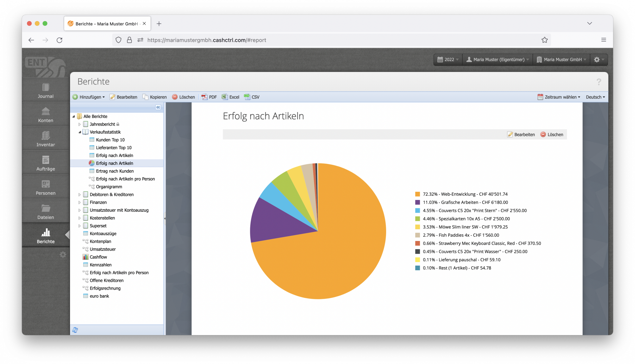Open the 2022 fiscal year dropdown

(x=448, y=60)
